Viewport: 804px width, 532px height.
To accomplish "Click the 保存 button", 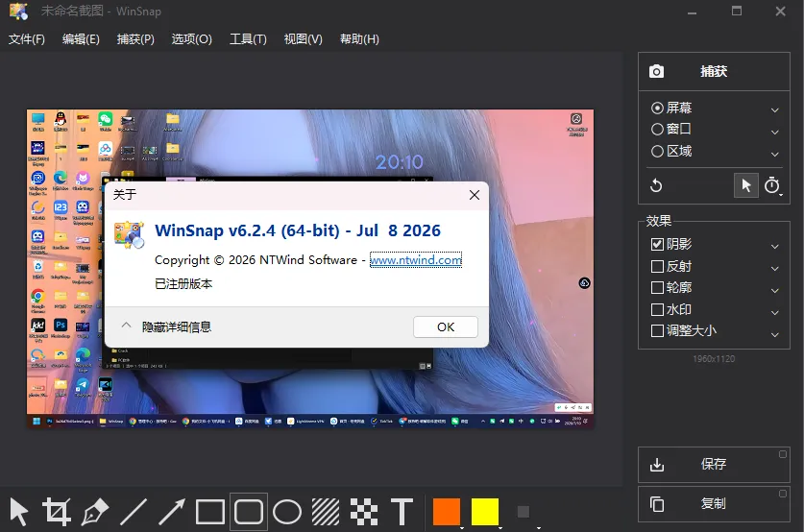I will (x=714, y=465).
